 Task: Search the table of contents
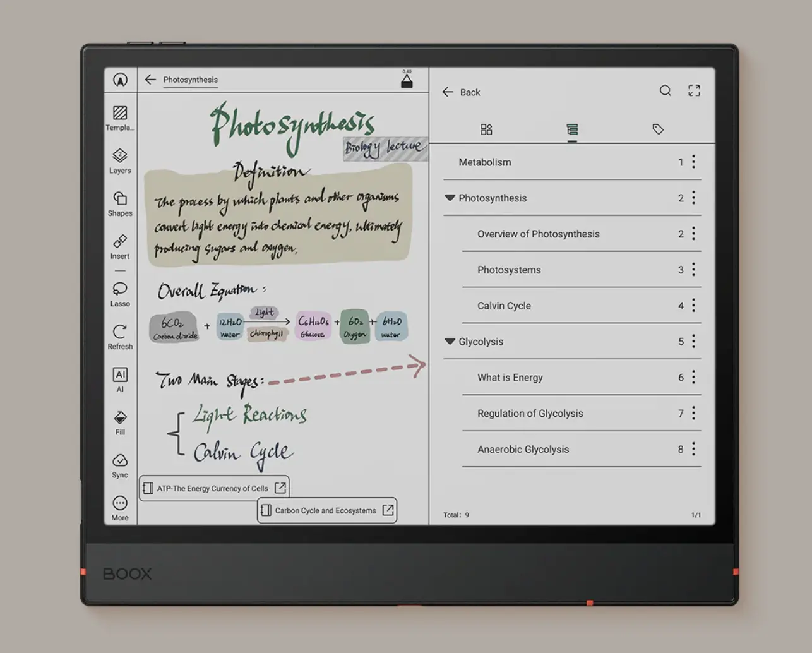(666, 91)
